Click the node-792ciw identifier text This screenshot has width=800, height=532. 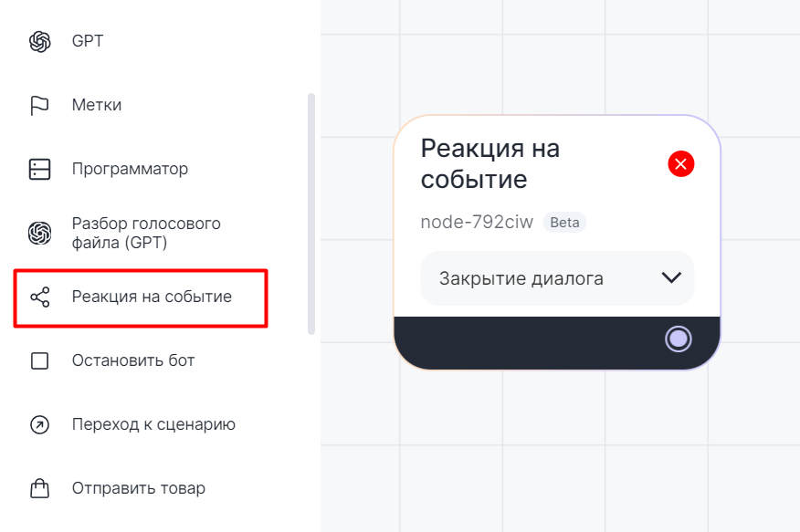(477, 223)
